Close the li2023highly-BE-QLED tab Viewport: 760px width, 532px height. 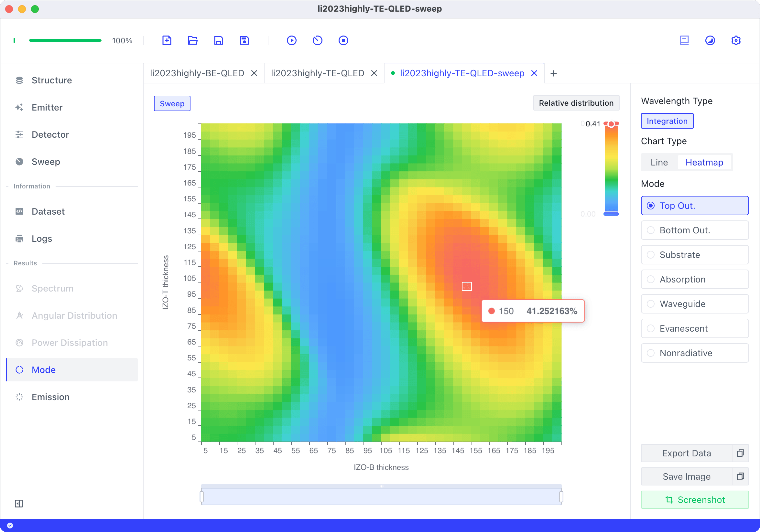254,73
